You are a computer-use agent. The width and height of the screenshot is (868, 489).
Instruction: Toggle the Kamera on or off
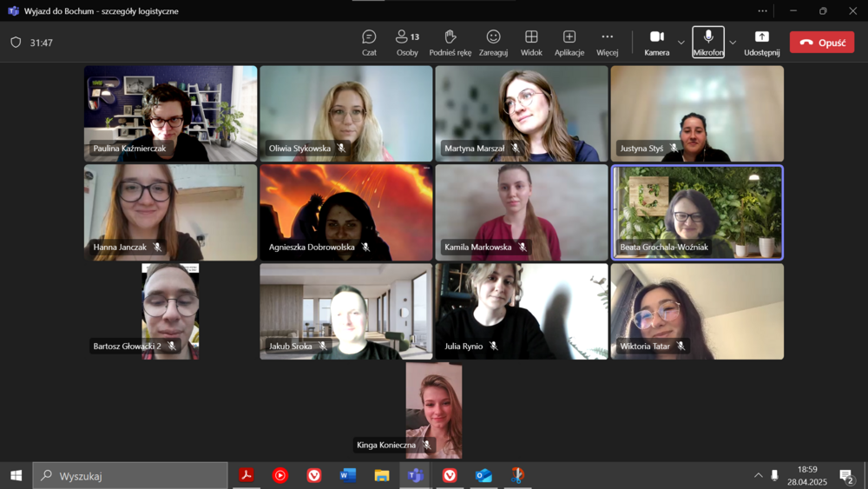(657, 42)
